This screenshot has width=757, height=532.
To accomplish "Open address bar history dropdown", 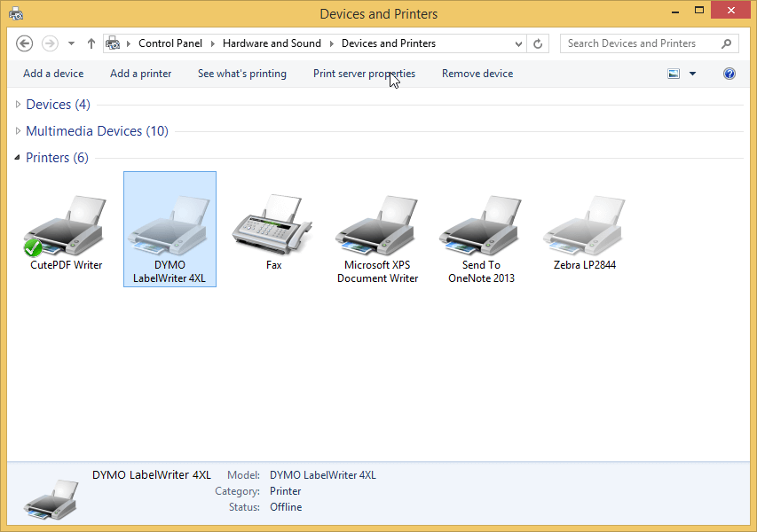I will click(518, 44).
